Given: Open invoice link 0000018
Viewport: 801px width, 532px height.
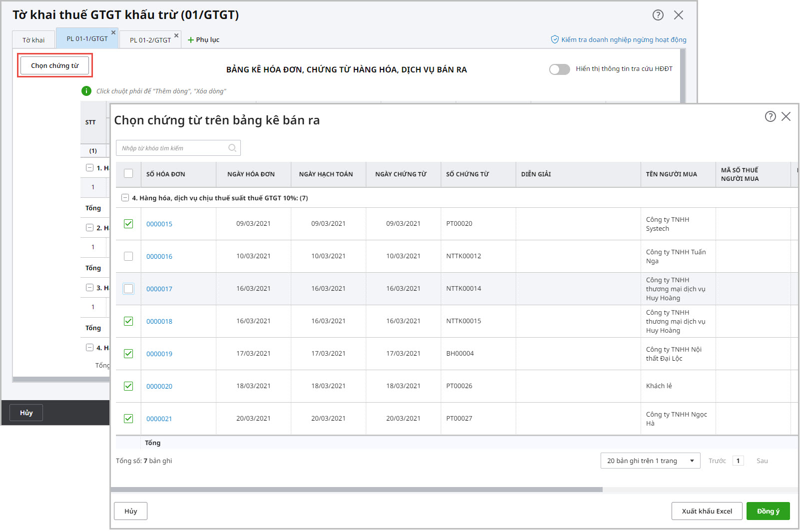Looking at the screenshot, I should pyautogui.click(x=159, y=321).
